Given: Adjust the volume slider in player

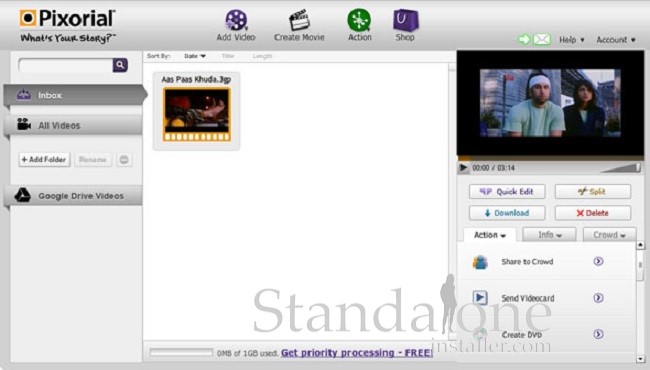Looking at the screenshot, I should tap(621, 167).
